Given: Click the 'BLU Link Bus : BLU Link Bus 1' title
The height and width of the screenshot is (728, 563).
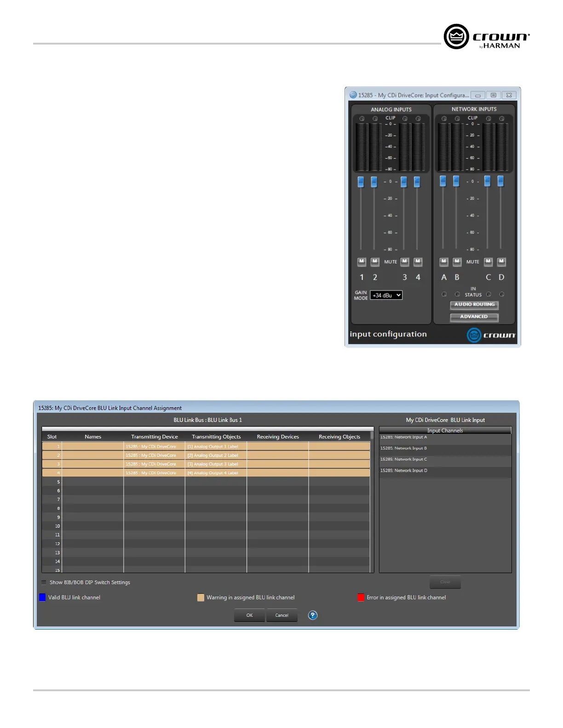Looking at the screenshot, I should pyautogui.click(x=208, y=420).
